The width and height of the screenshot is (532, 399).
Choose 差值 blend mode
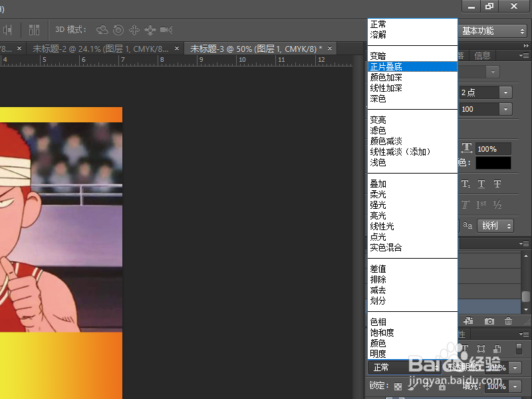point(412,269)
